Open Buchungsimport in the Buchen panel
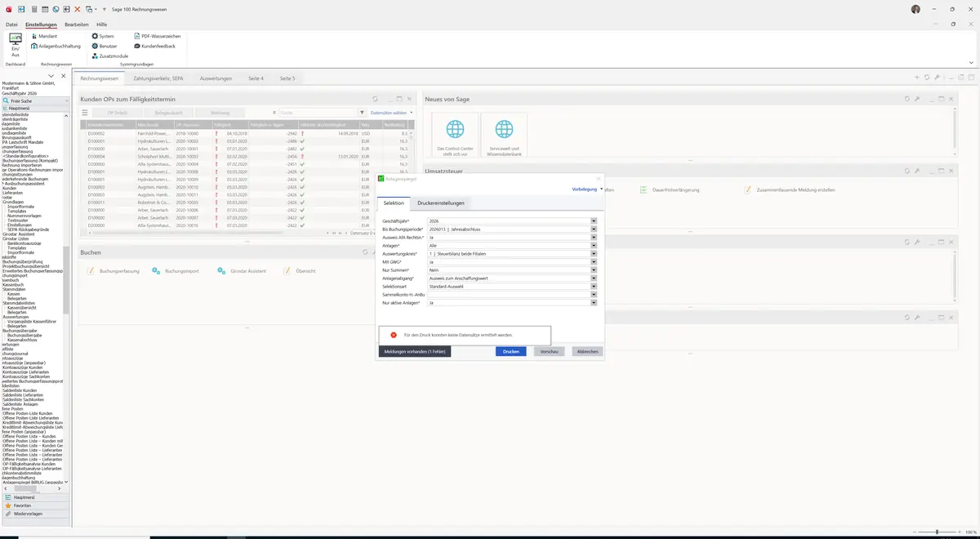This screenshot has height=539, width=980. tap(175, 270)
